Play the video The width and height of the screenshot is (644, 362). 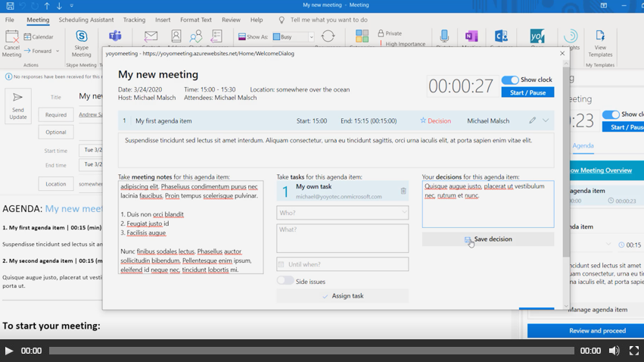[8, 351]
